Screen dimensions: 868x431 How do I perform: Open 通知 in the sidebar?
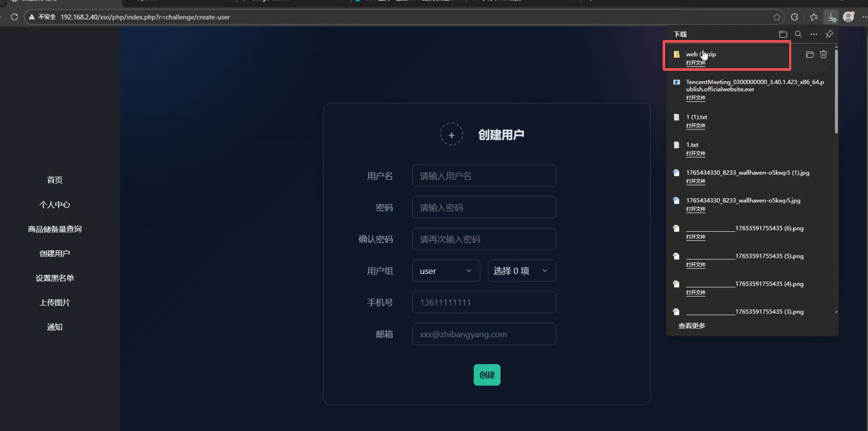tap(55, 327)
